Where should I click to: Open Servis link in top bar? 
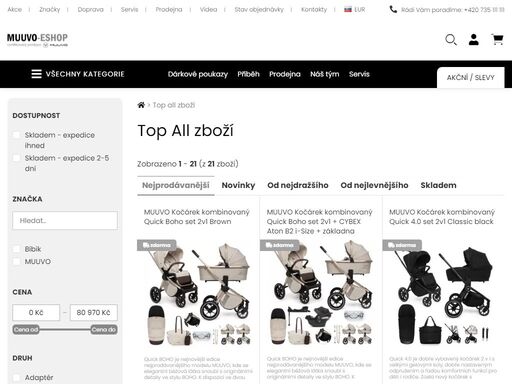129,10
